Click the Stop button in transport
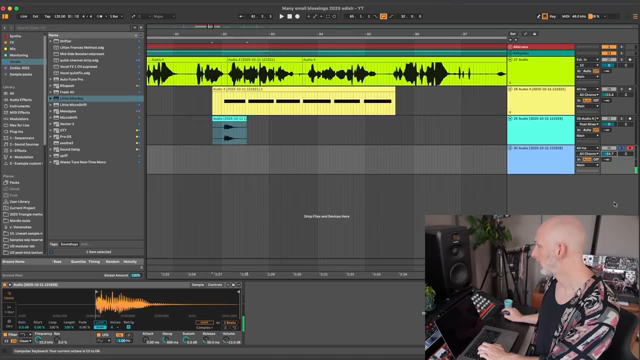Viewport: 640px width, 360px height. click(x=289, y=16)
